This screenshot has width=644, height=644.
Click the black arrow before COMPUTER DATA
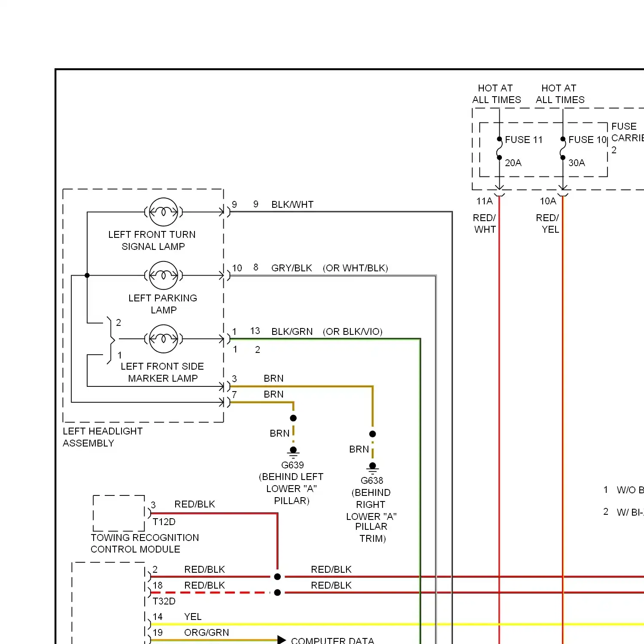pyautogui.click(x=282, y=640)
